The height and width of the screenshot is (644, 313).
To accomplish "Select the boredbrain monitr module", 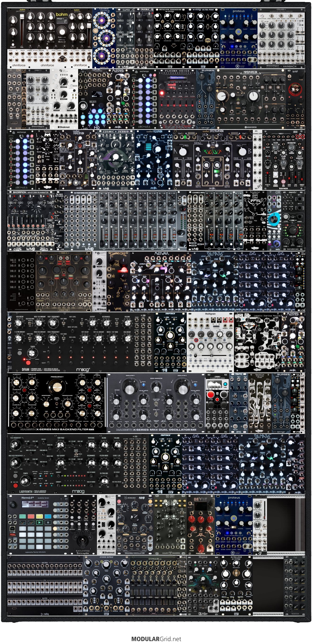I will click(x=293, y=221).
